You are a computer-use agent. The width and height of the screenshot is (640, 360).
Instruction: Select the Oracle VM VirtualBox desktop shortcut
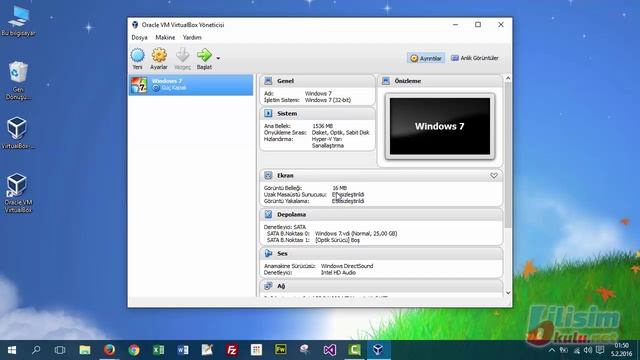pyautogui.click(x=18, y=193)
